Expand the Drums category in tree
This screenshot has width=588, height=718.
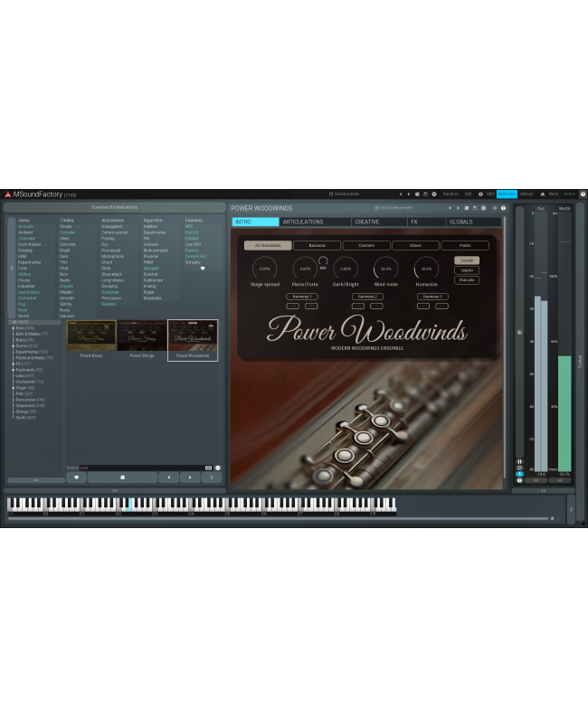14,345
